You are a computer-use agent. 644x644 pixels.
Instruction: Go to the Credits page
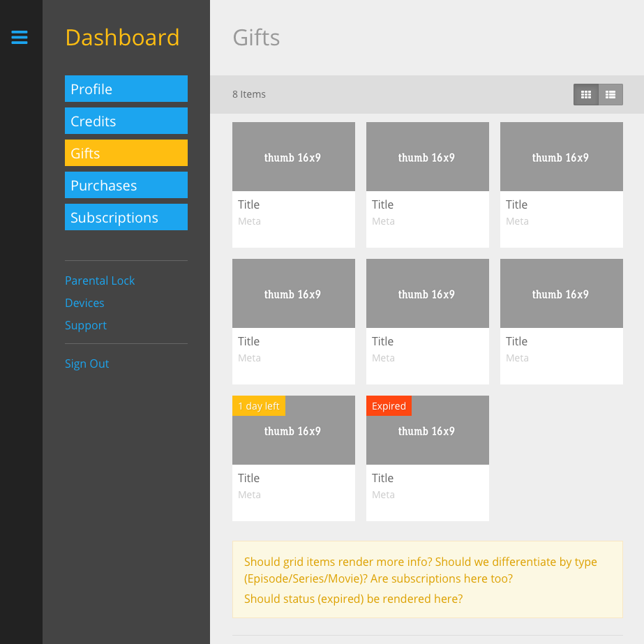coord(126,121)
